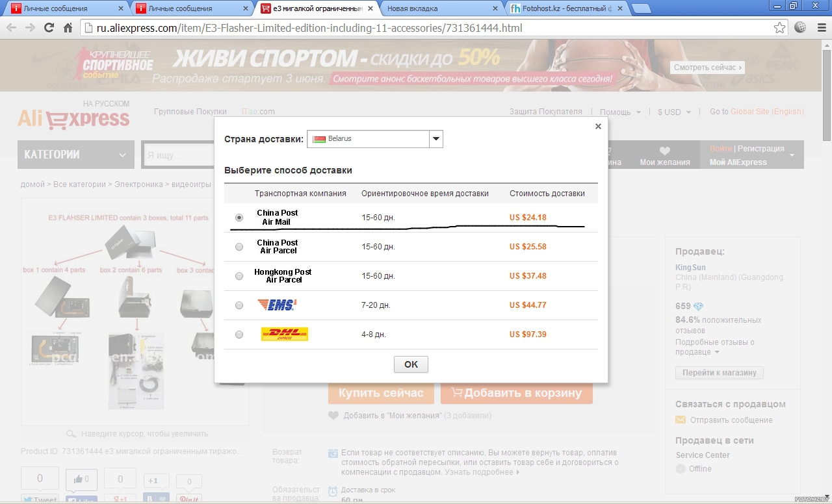Click the Войти sign-in link
832x504 pixels.
[x=721, y=149]
